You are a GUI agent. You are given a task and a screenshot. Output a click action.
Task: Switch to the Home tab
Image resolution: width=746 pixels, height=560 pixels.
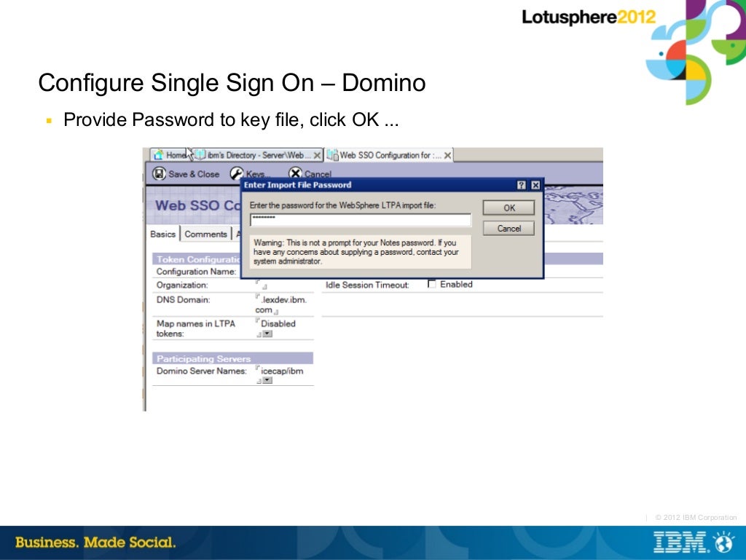[170, 155]
